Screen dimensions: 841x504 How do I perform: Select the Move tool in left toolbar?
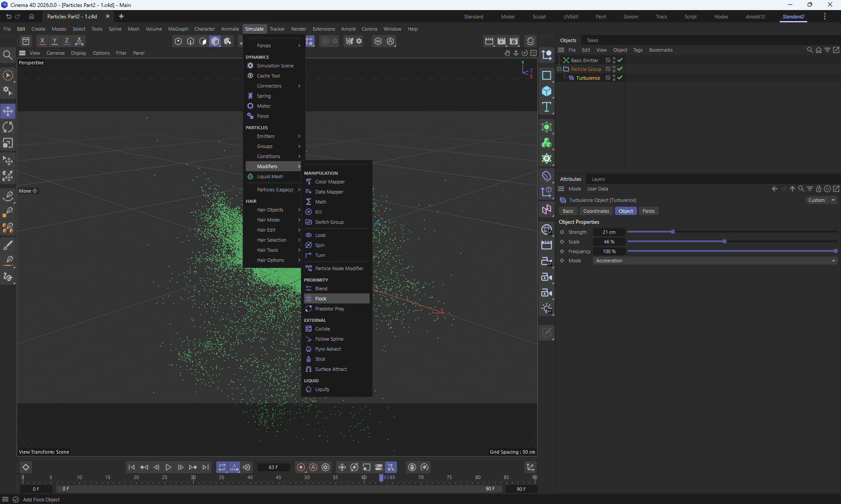click(8, 111)
